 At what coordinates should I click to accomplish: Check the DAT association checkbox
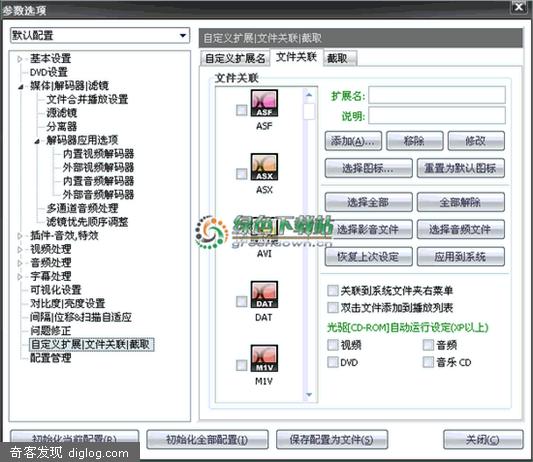point(241,301)
